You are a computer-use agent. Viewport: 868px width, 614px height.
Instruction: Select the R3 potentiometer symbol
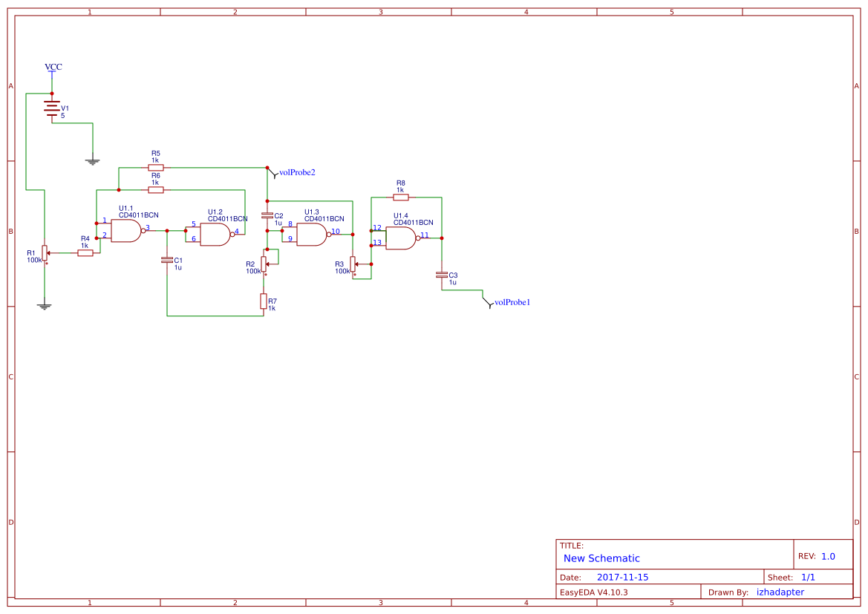click(353, 264)
